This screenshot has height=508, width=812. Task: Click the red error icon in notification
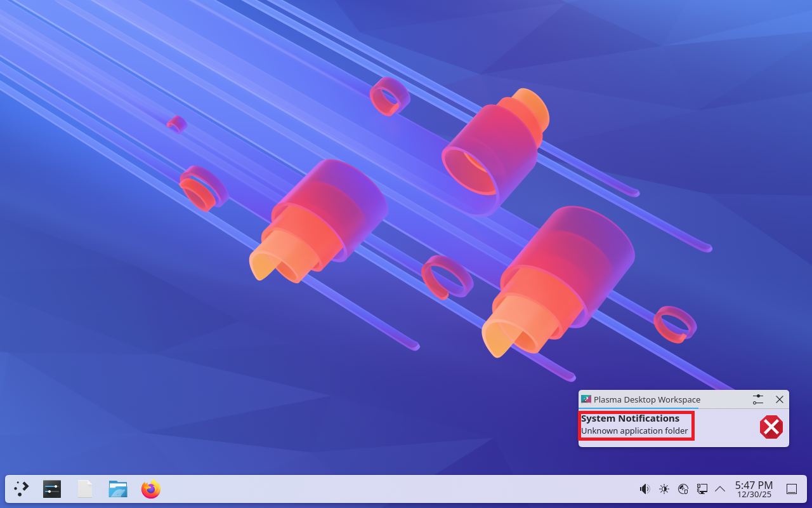[771, 427]
